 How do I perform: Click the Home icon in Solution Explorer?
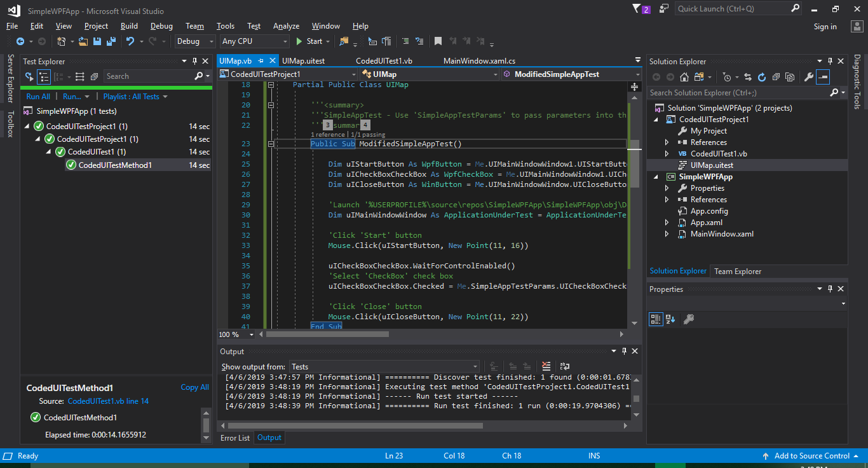pyautogui.click(x=684, y=77)
